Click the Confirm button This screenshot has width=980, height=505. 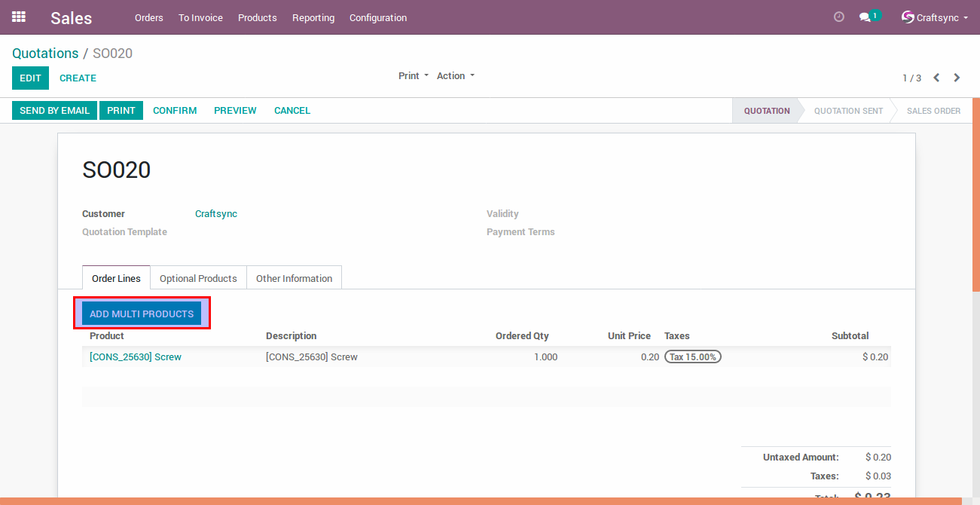[x=175, y=110]
